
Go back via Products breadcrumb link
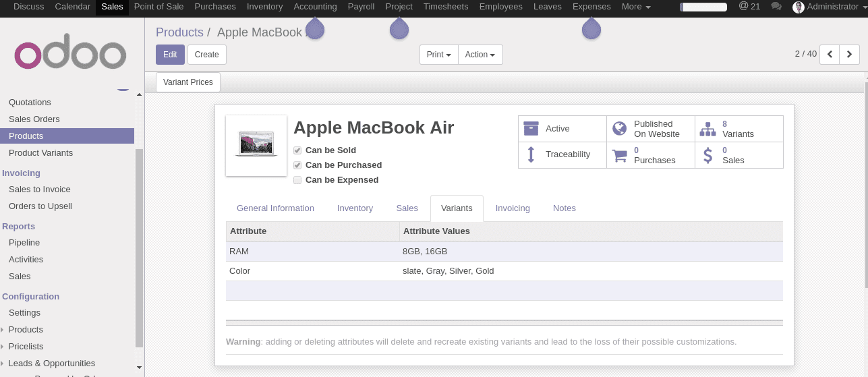click(x=179, y=32)
